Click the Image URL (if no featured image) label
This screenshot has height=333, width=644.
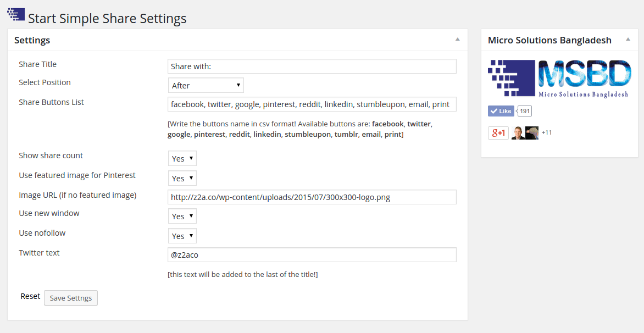click(x=77, y=195)
